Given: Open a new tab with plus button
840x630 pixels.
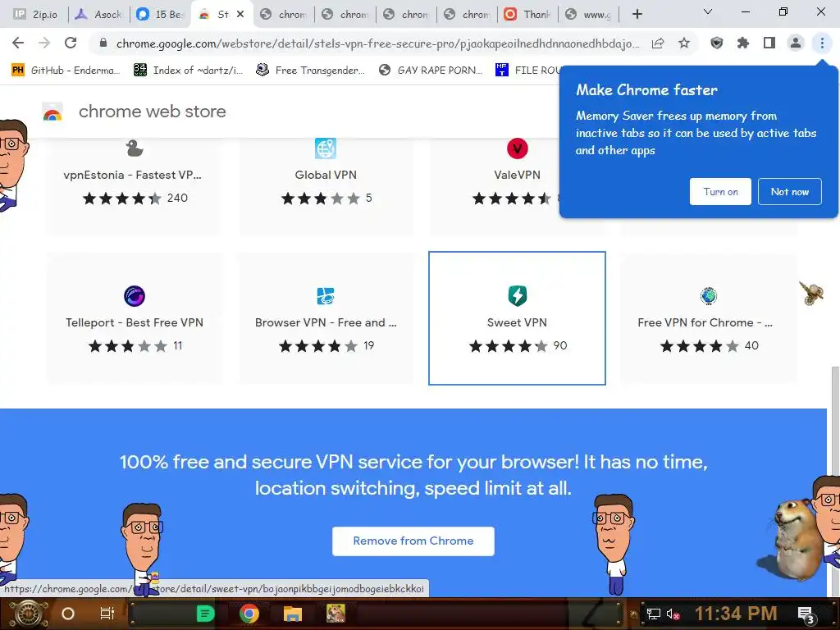Looking at the screenshot, I should click(x=637, y=15).
